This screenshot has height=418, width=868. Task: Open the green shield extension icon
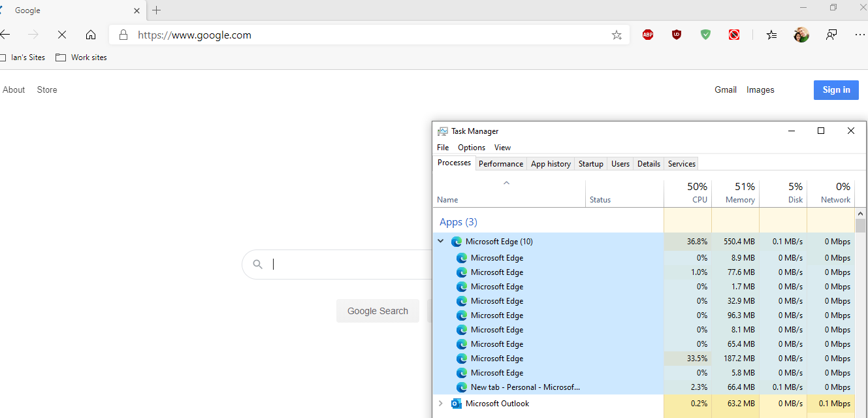(x=705, y=35)
